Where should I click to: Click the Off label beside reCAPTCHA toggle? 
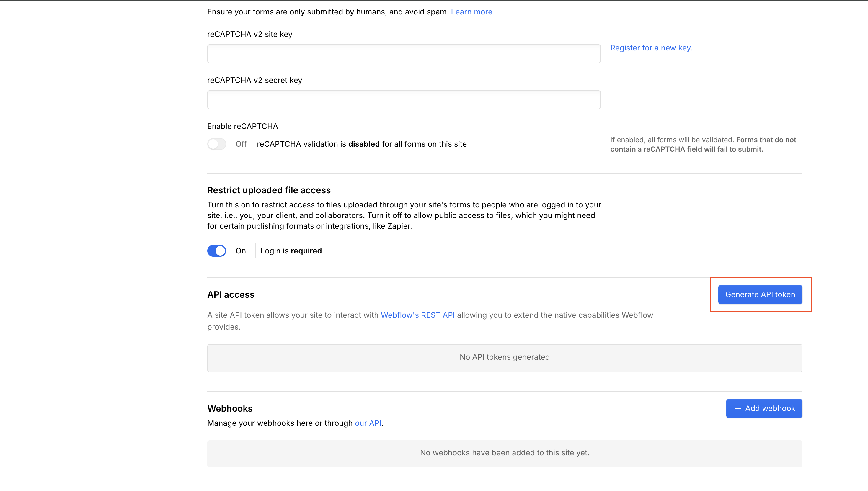point(241,144)
